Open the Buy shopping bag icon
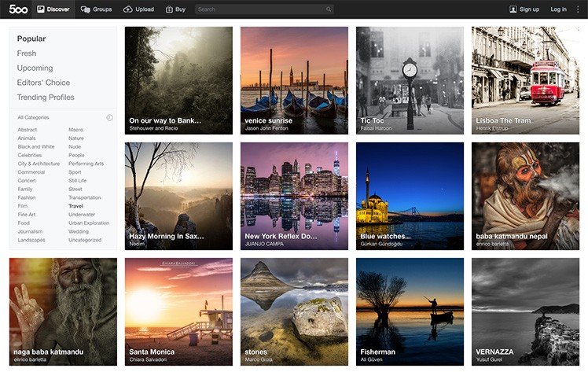The height and width of the screenshot is (372, 588). click(170, 9)
